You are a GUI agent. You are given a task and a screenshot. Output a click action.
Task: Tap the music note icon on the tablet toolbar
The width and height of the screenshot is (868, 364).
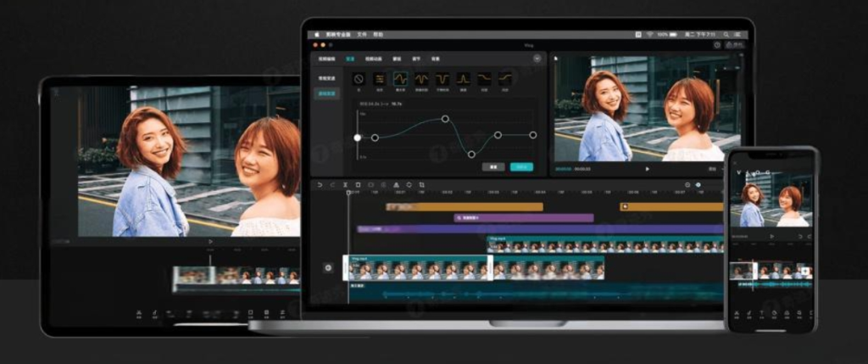[x=155, y=314]
